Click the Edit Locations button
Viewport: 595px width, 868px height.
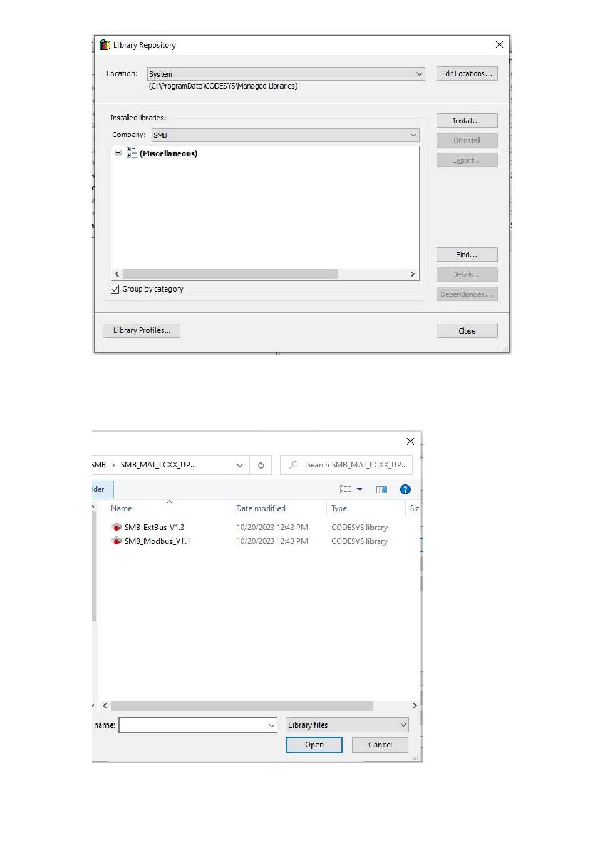click(x=467, y=74)
